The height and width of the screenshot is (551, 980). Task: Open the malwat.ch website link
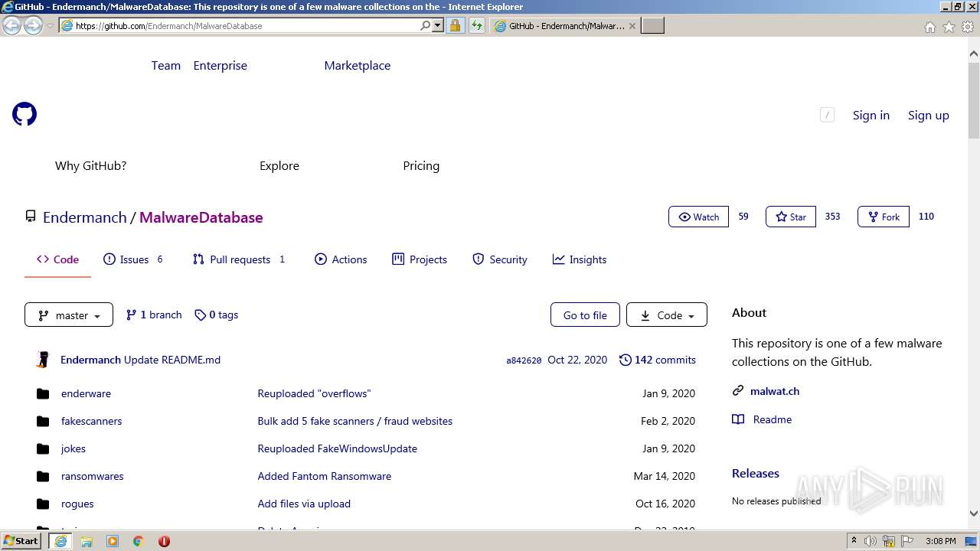pos(775,391)
